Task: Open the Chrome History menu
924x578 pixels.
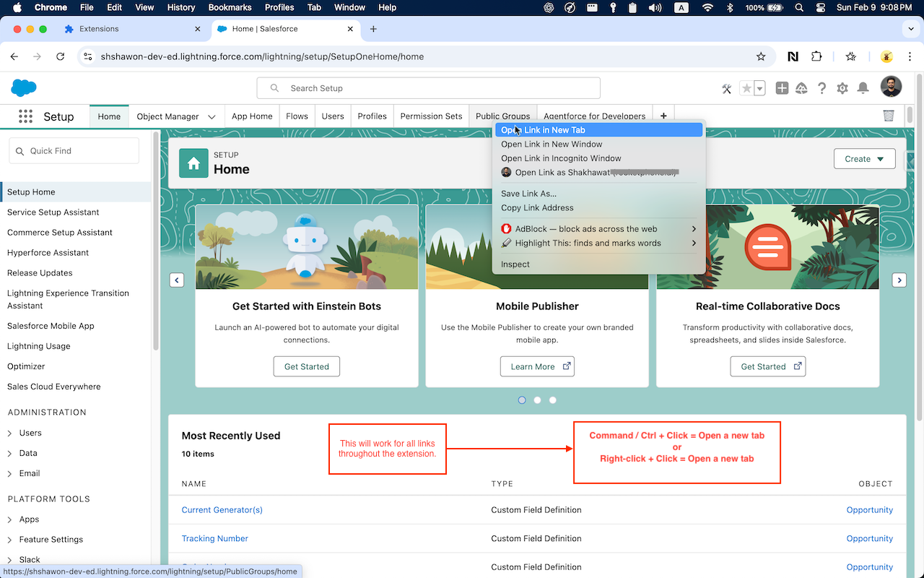Action: 181,7
